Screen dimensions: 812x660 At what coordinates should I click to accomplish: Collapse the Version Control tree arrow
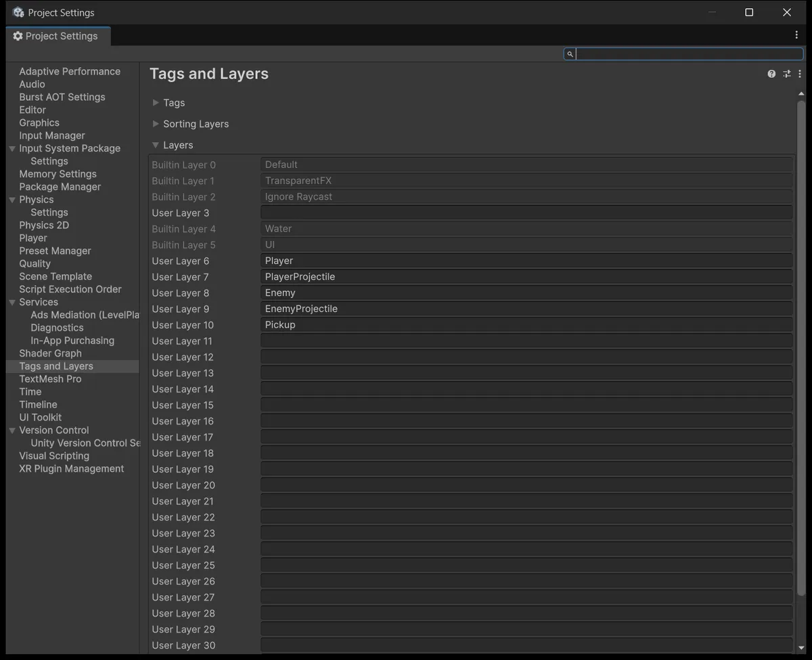[x=12, y=430]
